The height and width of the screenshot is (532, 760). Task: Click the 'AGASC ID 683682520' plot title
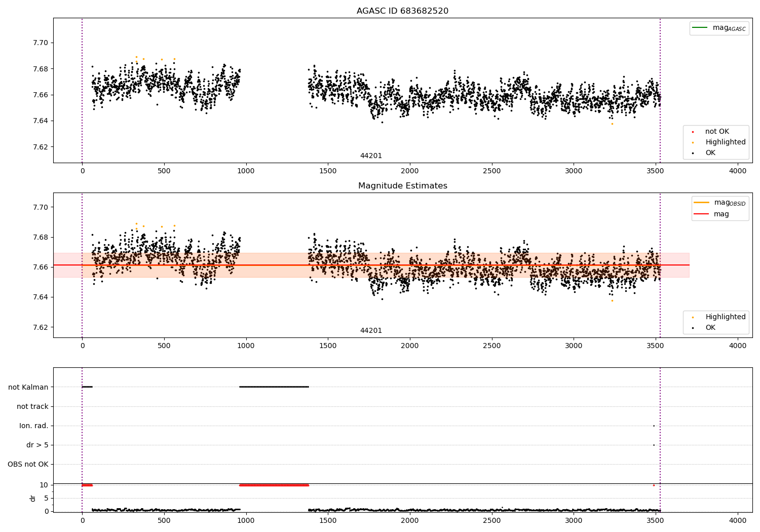point(402,11)
